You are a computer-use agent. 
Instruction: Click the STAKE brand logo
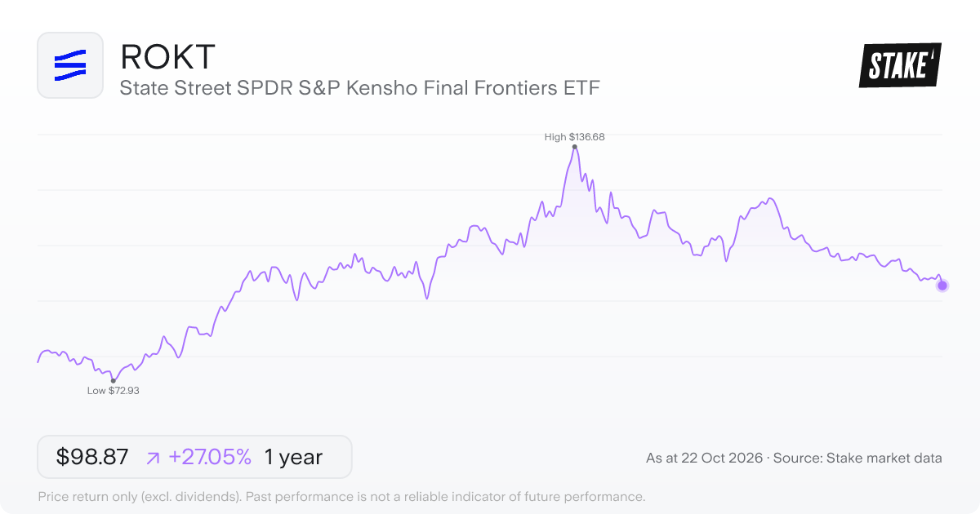click(x=900, y=65)
